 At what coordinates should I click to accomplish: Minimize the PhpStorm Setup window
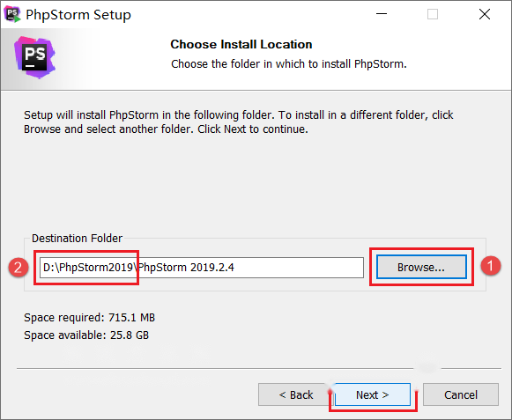(382, 14)
